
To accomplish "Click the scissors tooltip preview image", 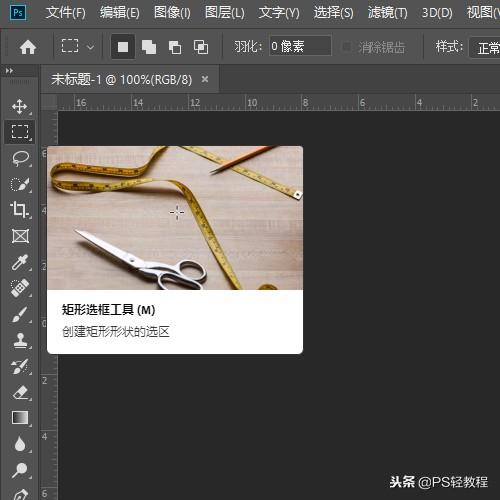I will tap(175, 218).
